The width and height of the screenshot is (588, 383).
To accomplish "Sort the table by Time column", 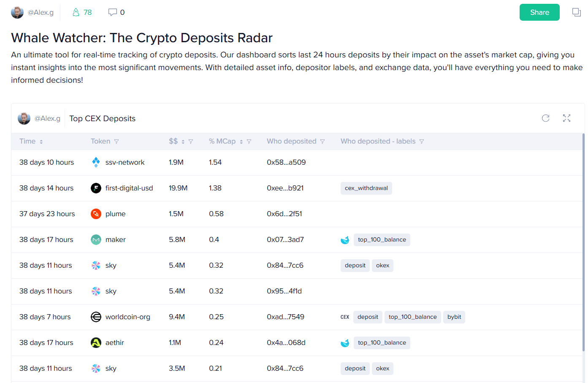I will (x=41, y=142).
